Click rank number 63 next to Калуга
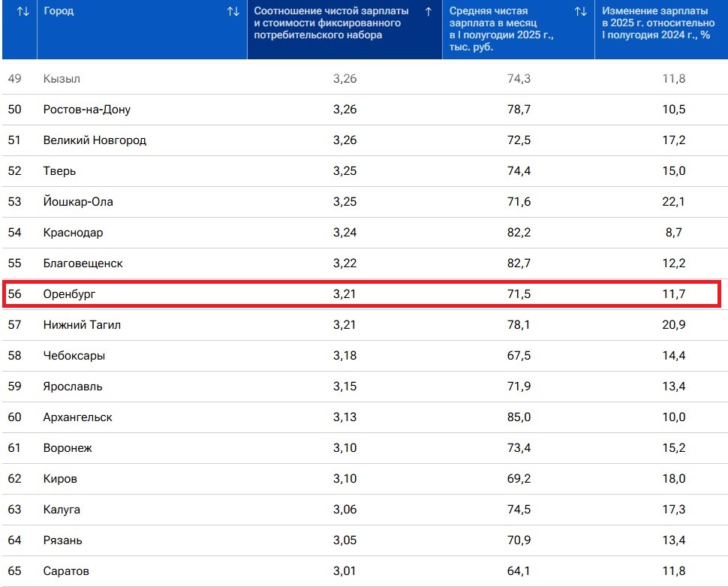Image resolution: width=728 pixels, height=587 pixels. tap(14, 510)
